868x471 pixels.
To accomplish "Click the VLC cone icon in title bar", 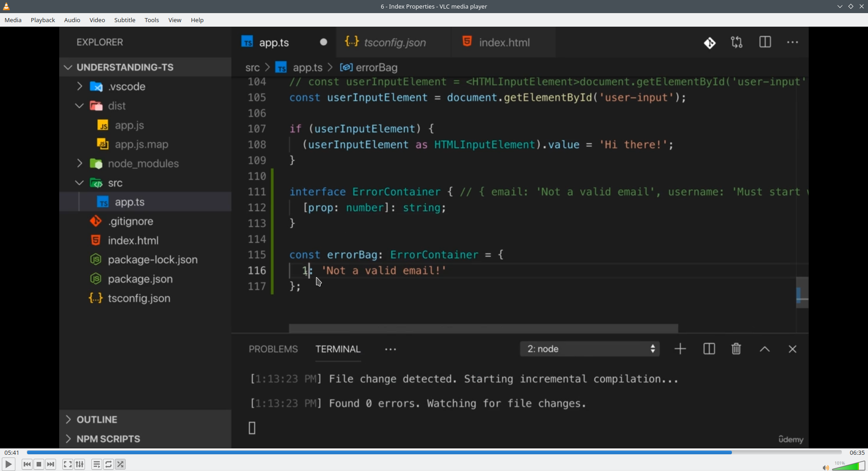I will click(x=6, y=6).
